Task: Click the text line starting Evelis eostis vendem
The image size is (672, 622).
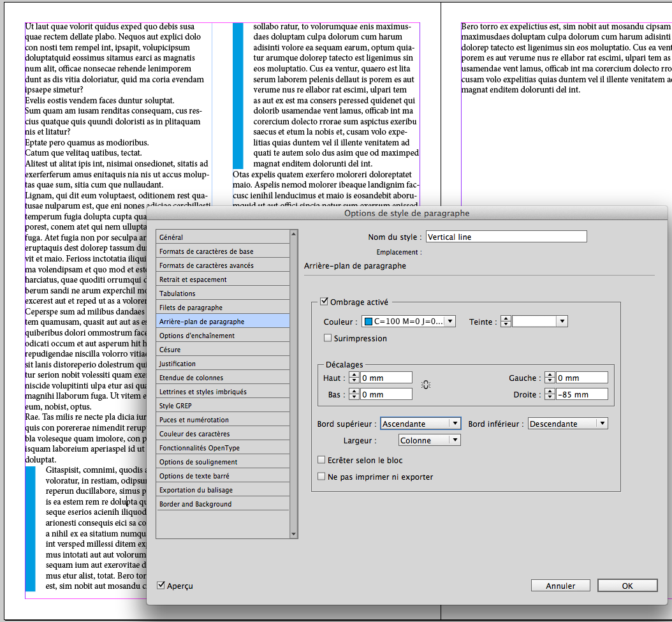Action: click(x=100, y=100)
